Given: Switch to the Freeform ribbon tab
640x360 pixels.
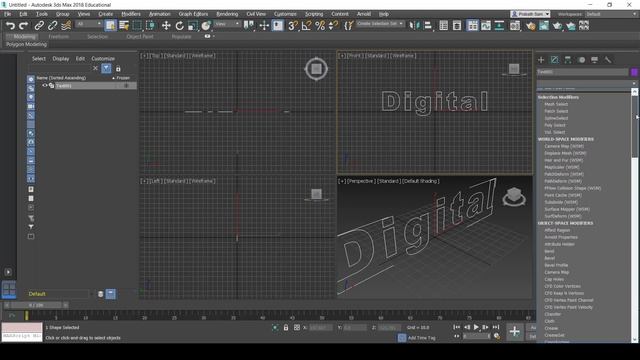Looking at the screenshot, I should [58, 36].
